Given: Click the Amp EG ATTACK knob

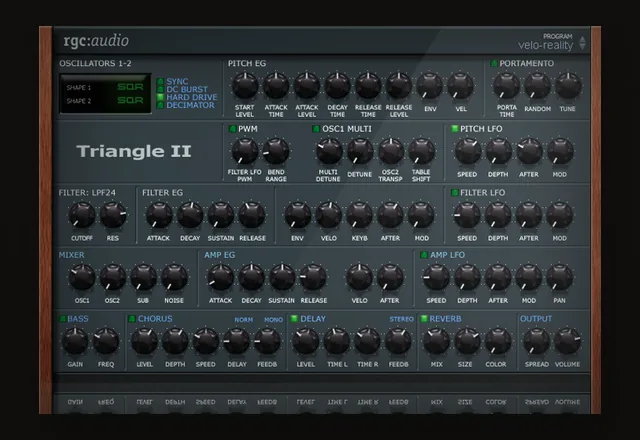Looking at the screenshot, I should 221,278.
